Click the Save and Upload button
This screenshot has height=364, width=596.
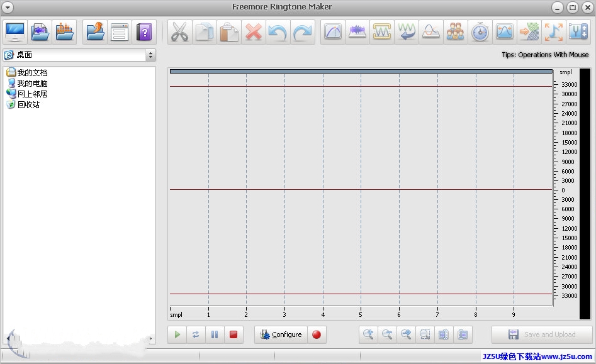pyautogui.click(x=542, y=334)
